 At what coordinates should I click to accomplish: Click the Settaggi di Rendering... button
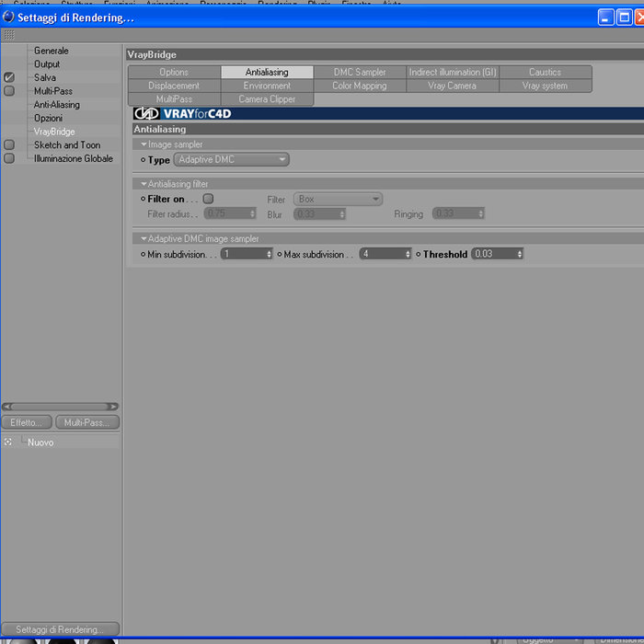pyautogui.click(x=61, y=629)
